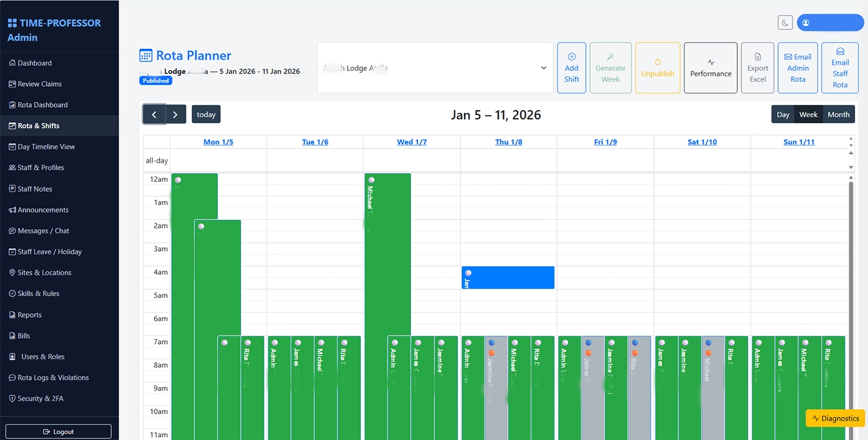Go to the previous week
Screen dimensions: 868x440
154,114
